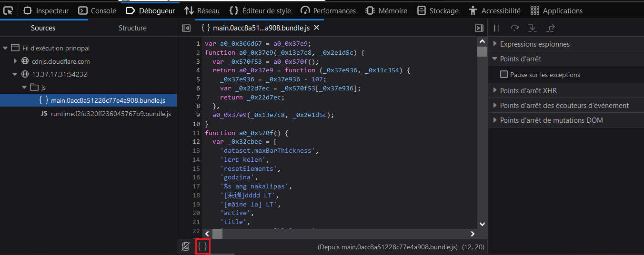
Task: Open the Éditeur de style tab
Action: (x=260, y=10)
